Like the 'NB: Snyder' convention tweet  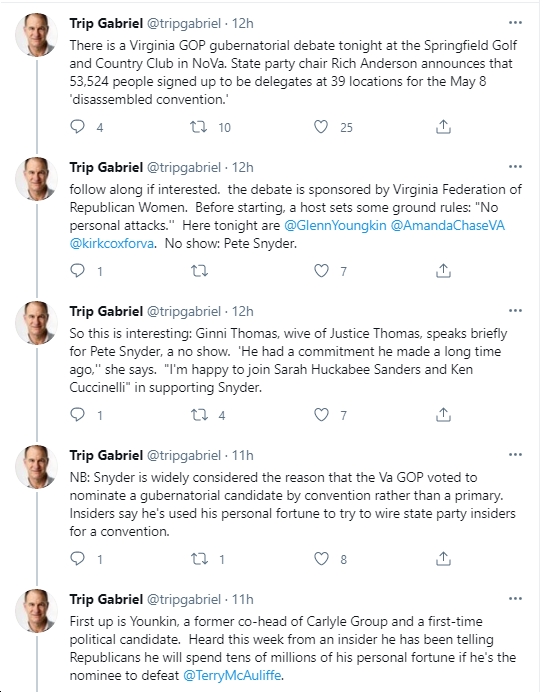[x=321, y=559]
